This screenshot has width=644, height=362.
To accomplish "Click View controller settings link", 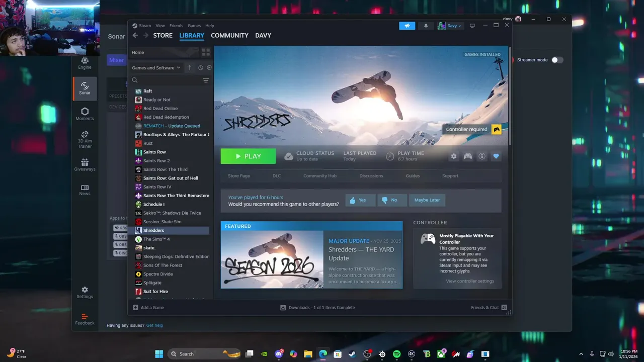I will 470,281.
